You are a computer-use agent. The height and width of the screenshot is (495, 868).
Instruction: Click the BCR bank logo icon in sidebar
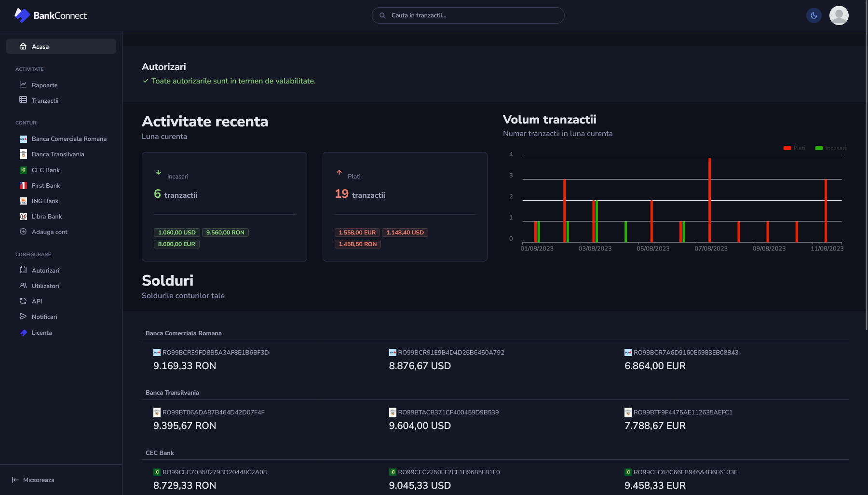[23, 139]
